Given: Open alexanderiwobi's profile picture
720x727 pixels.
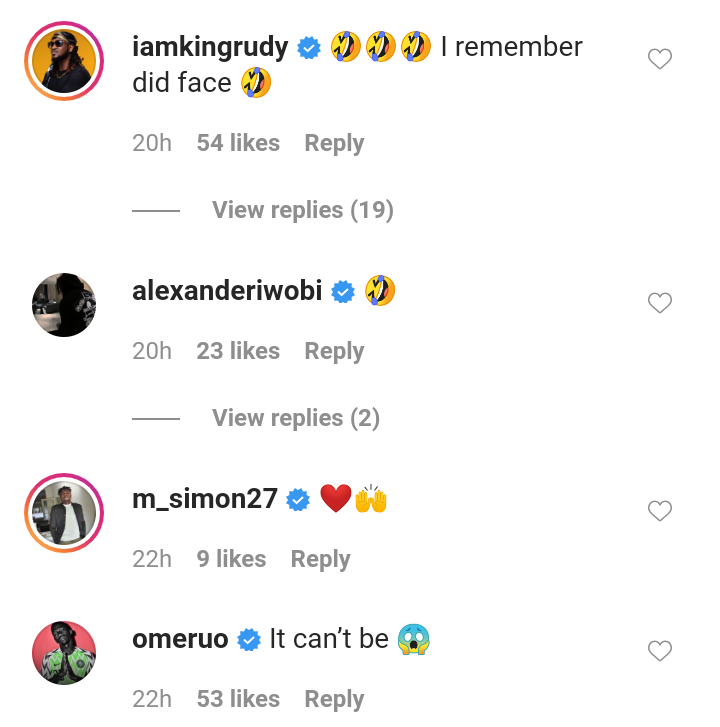Looking at the screenshot, I should pos(64,305).
